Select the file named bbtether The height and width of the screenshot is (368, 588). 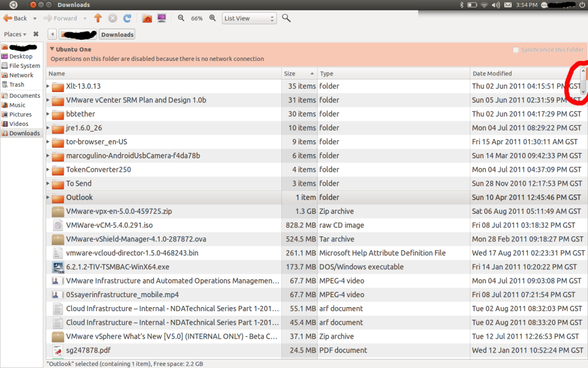pyautogui.click(x=80, y=114)
